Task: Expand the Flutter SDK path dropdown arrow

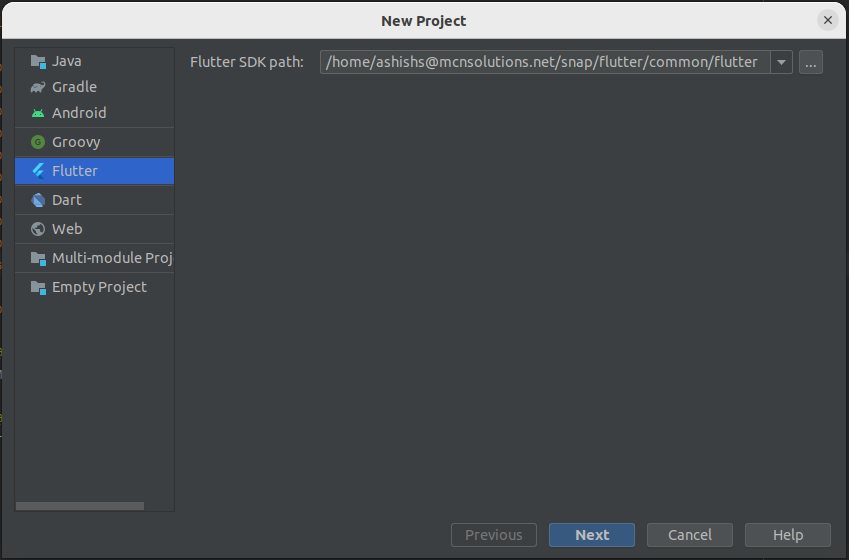Action: tap(781, 62)
